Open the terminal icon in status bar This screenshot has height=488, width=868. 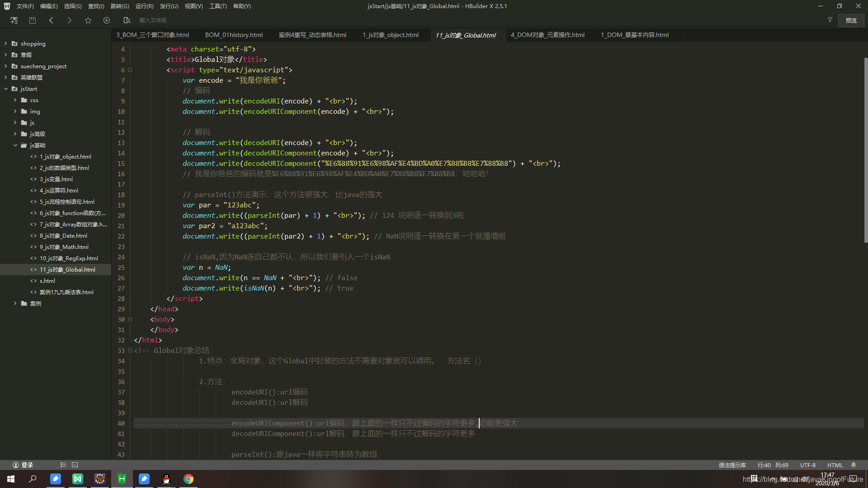(75, 465)
